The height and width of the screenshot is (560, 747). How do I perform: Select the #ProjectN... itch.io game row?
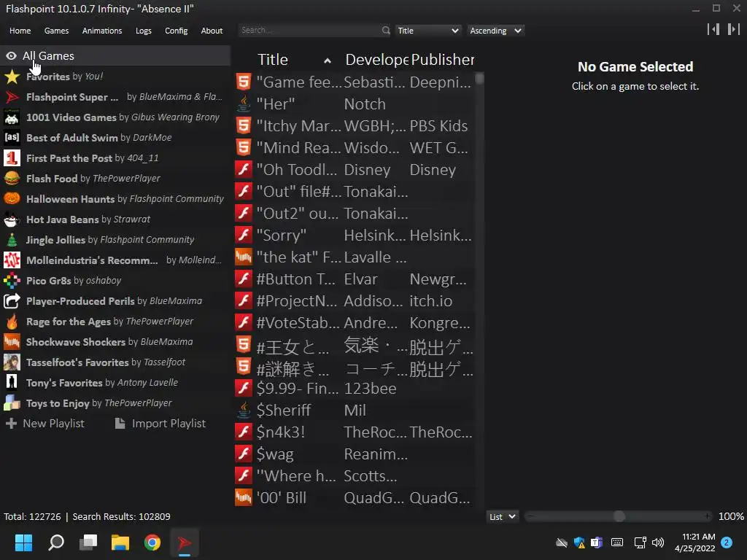[355, 301]
